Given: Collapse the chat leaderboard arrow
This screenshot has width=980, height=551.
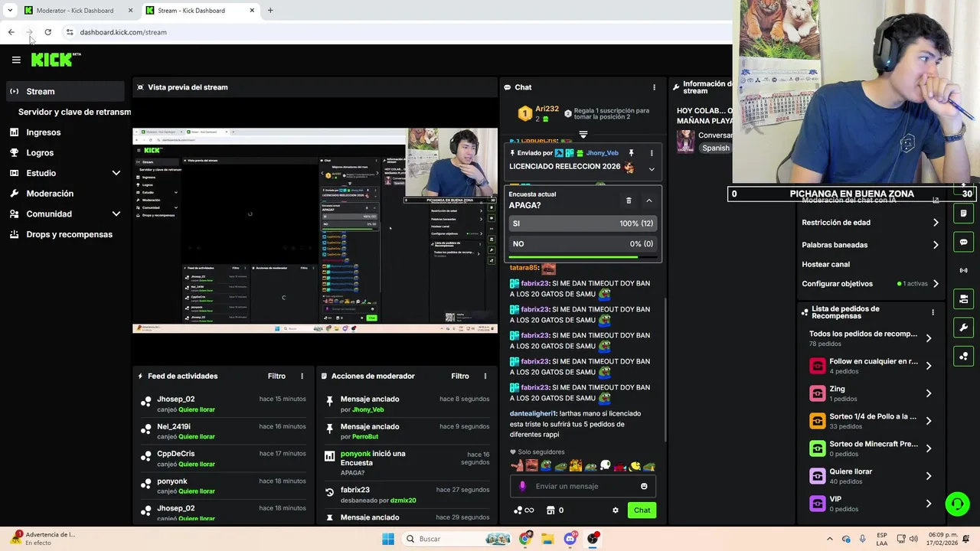Looking at the screenshot, I should 583,135.
